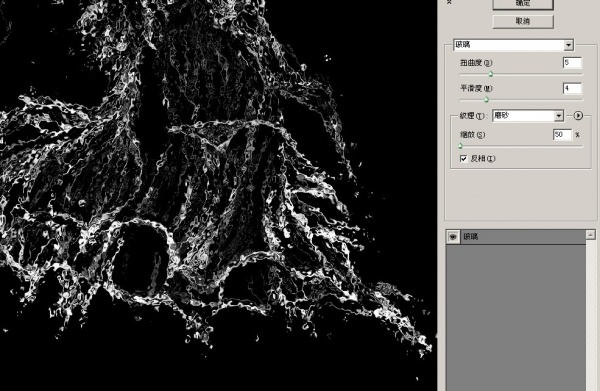
Task: Click the load texture flyout arrow icon
Action: 578,115
